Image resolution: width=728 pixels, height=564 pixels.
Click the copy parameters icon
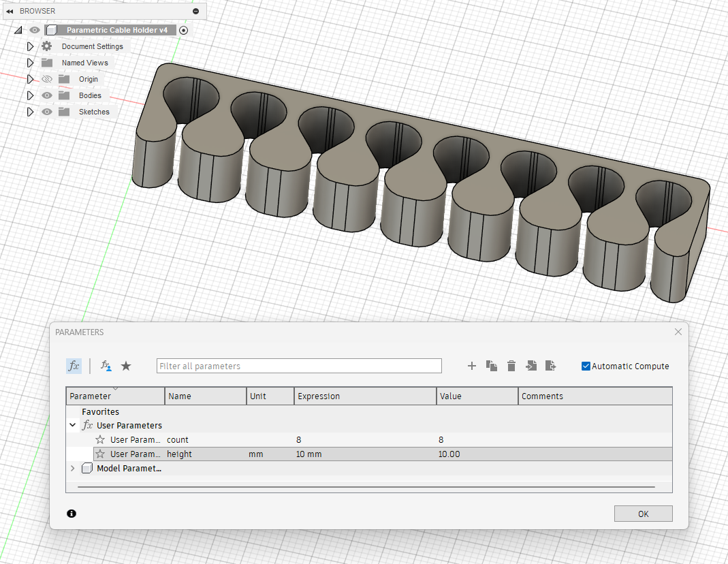pos(491,366)
